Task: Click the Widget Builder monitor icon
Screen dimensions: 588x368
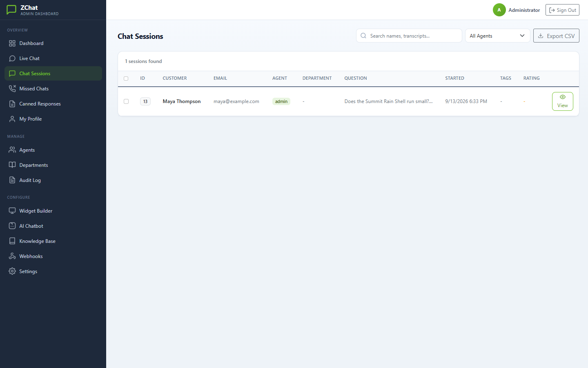Action: 12,211
